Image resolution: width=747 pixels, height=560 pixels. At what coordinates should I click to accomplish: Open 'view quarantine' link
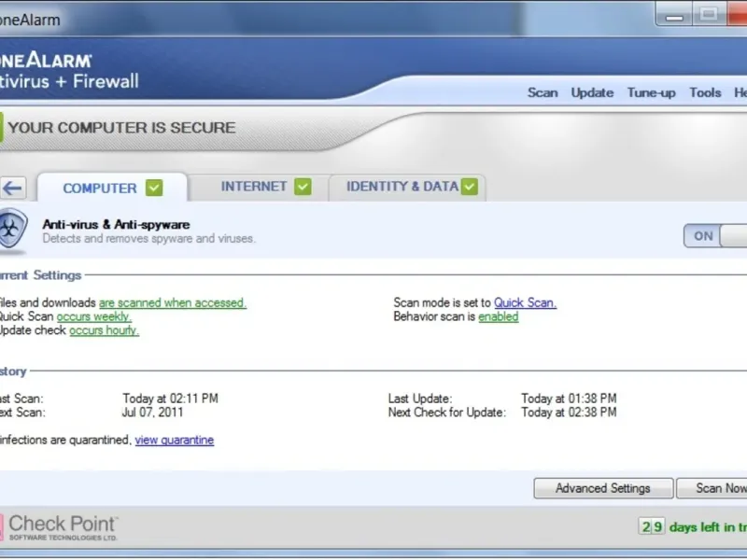[175, 440]
